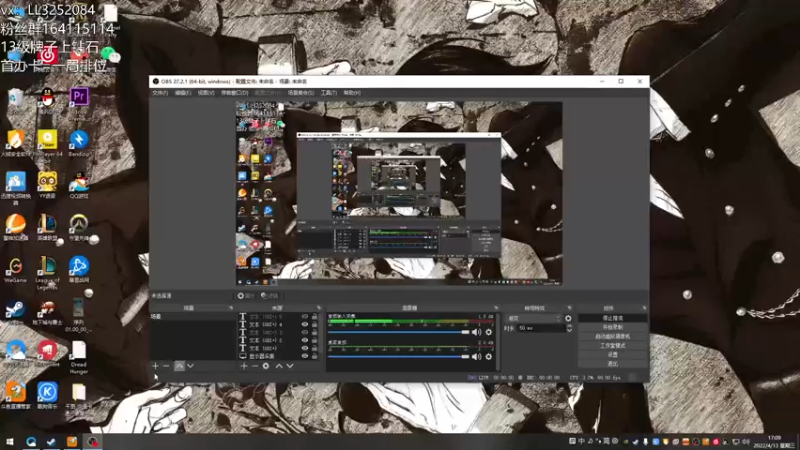Toggle visibility of 文本 (GDI+) 4 source

[305, 324]
